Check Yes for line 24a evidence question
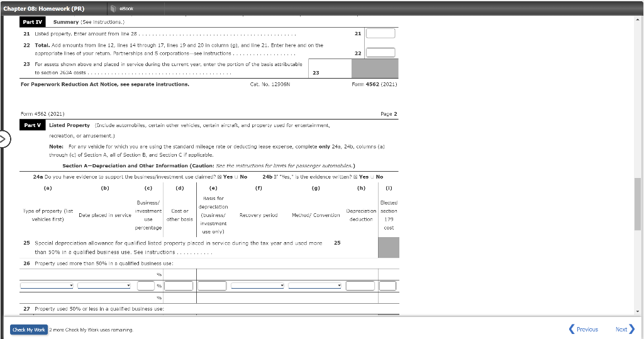The height and width of the screenshot is (339, 644). (x=219, y=177)
